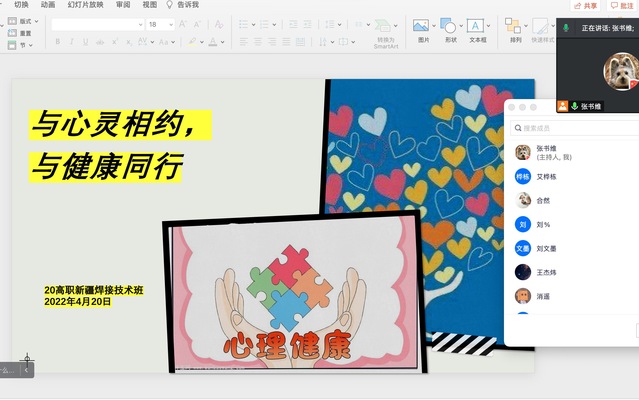Image resolution: width=639 pixels, height=400 pixels.
Task: Toggle italic formatting
Action: [x=71, y=42]
